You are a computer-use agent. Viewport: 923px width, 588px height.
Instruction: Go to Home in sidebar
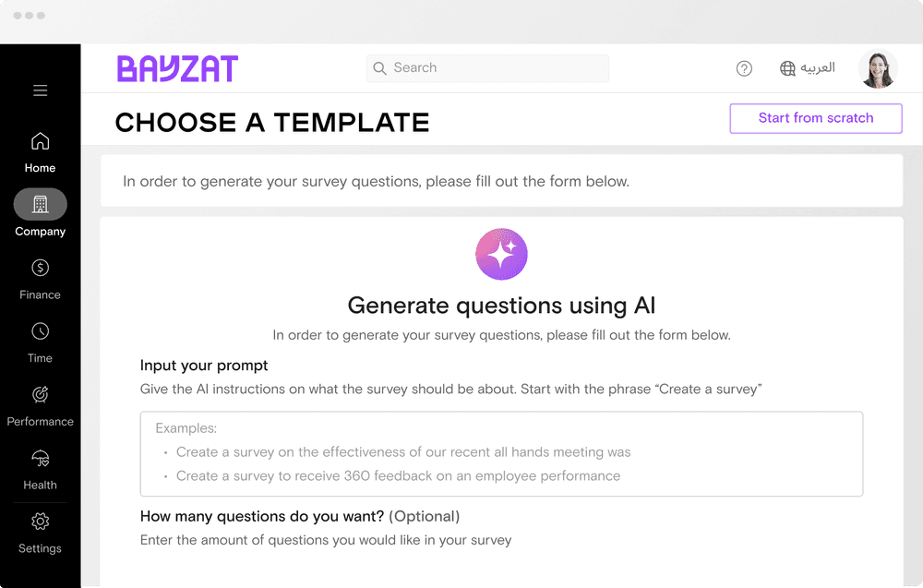40,152
